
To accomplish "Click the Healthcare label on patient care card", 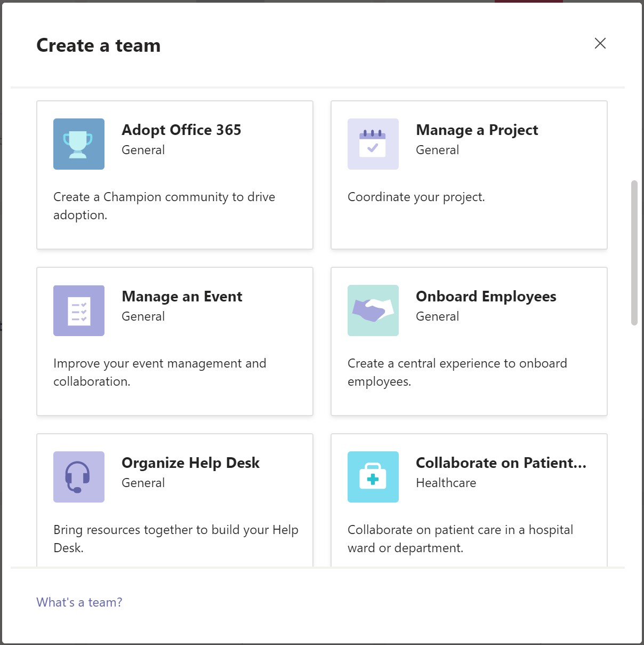I will (x=446, y=483).
